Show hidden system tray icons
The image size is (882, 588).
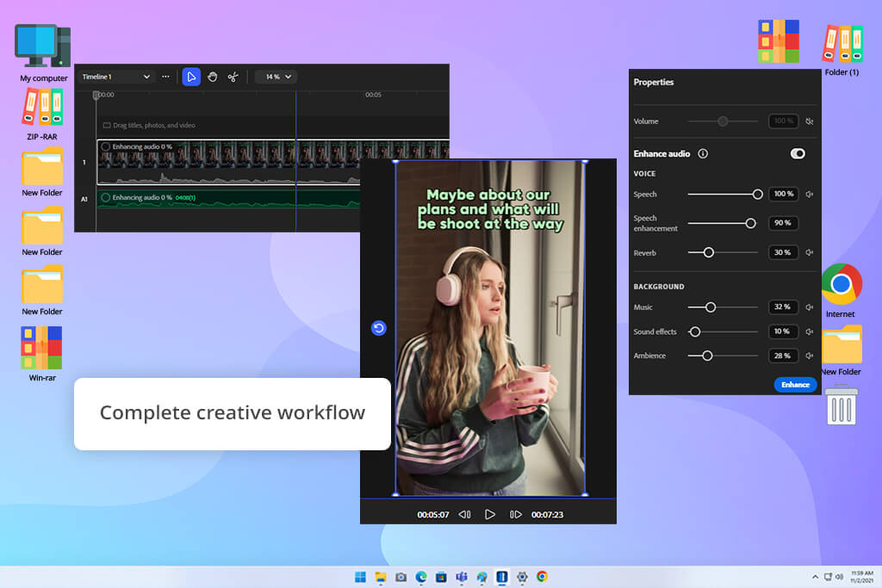(815, 577)
